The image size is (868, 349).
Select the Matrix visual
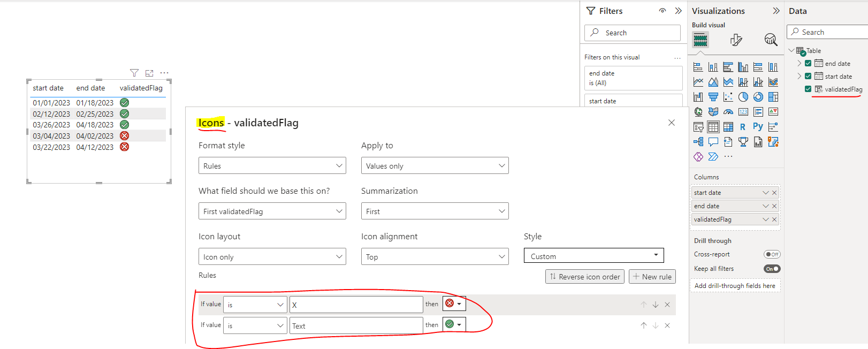pyautogui.click(x=728, y=127)
